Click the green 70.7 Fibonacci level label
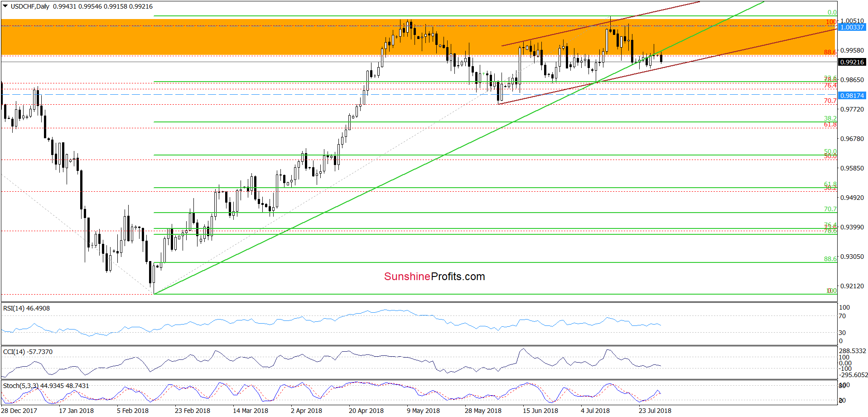The height and width of the screenshot is (417, 868). (830, 209)
